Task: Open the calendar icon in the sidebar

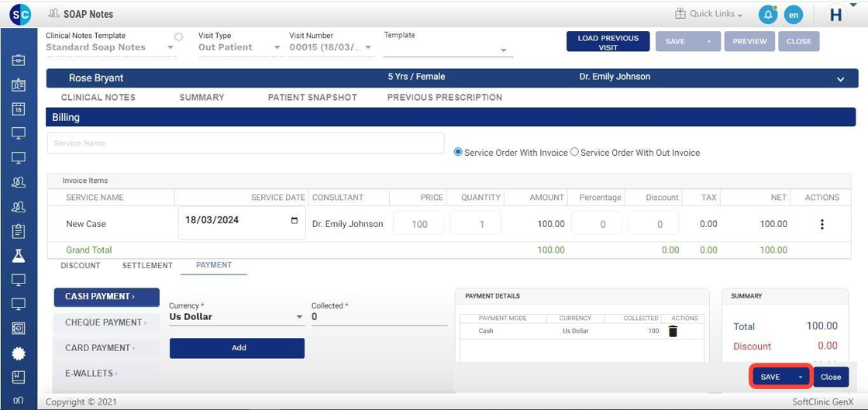Action: 19,109
